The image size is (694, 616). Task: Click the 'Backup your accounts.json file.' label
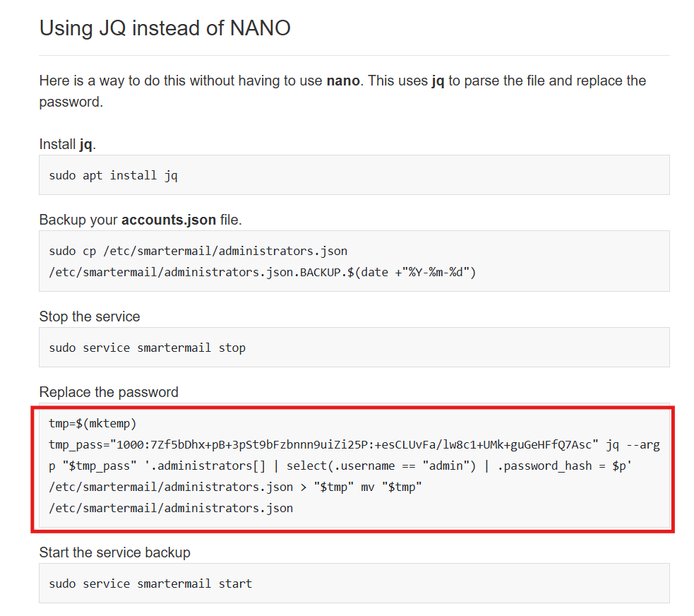pos(140,220)
